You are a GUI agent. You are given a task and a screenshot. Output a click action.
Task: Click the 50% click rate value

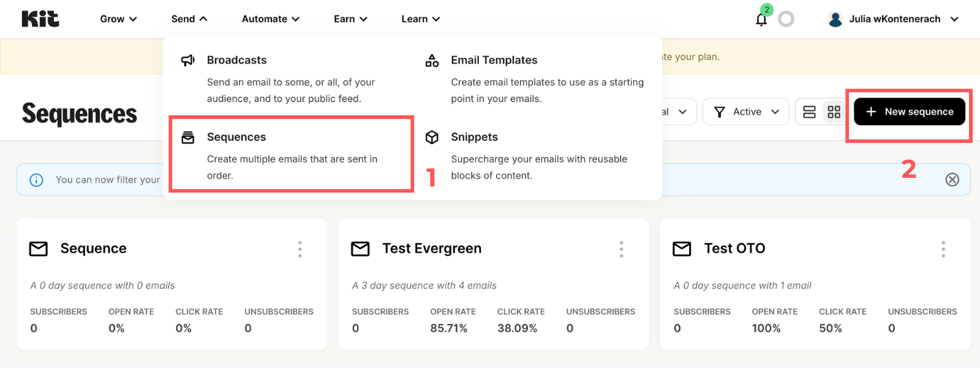click(831, 328)
